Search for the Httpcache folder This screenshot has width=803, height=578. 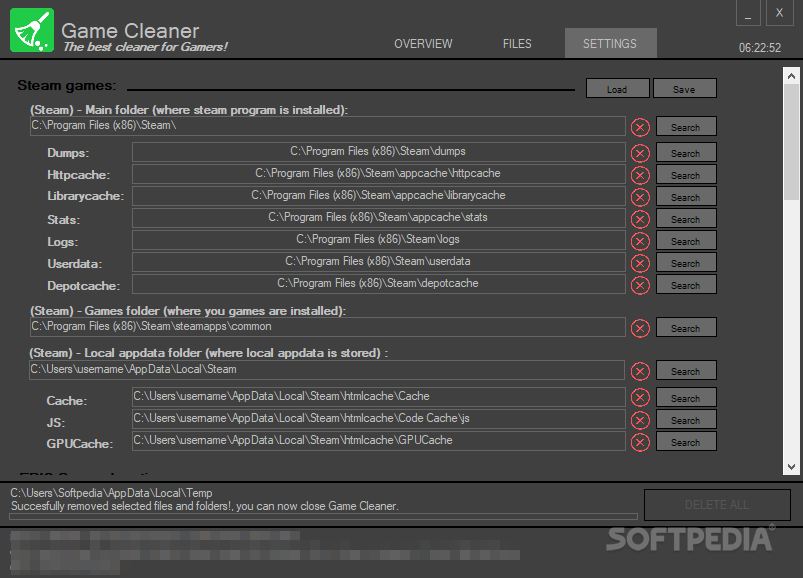tap(686, 175)
